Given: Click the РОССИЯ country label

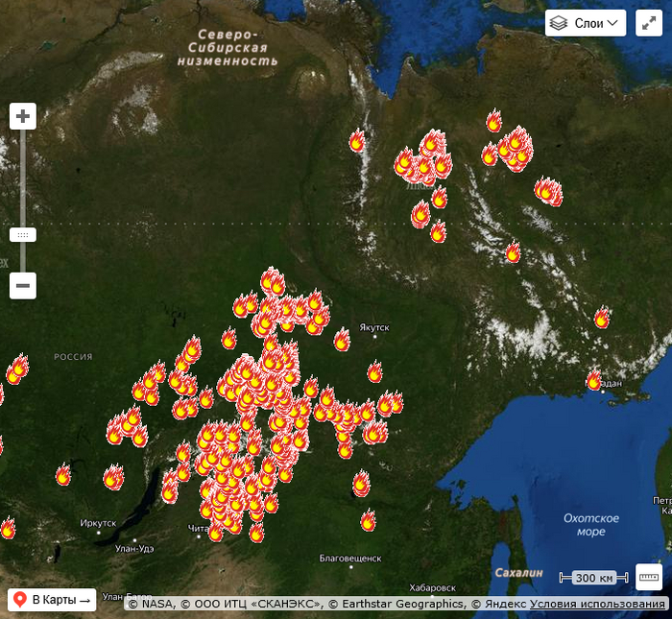Looking at the screenshot, I should coord(73,357).
